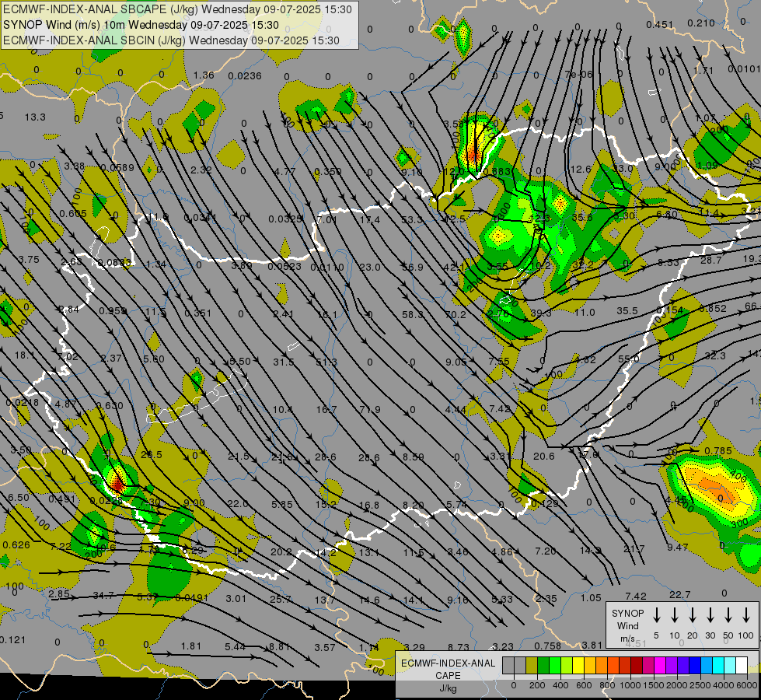
Task: Click the map value '26.5'
Action: (152, 455)
